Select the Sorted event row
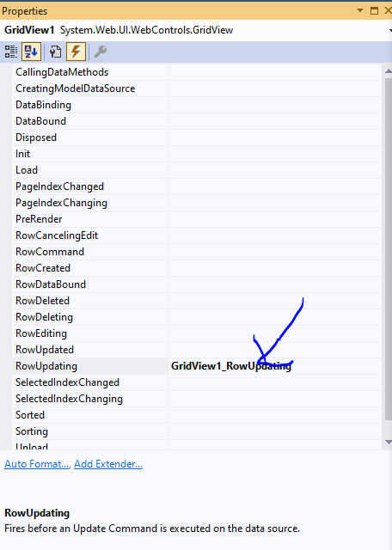 197,415
